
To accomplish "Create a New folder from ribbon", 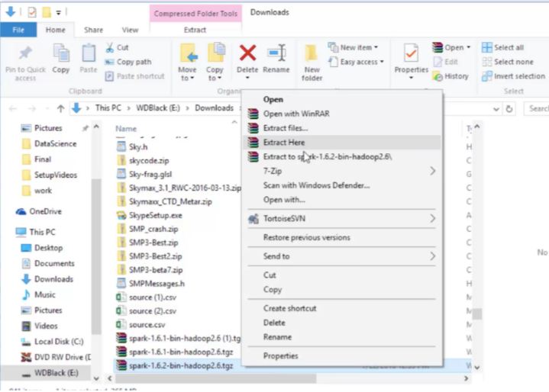I will (312, 63).
